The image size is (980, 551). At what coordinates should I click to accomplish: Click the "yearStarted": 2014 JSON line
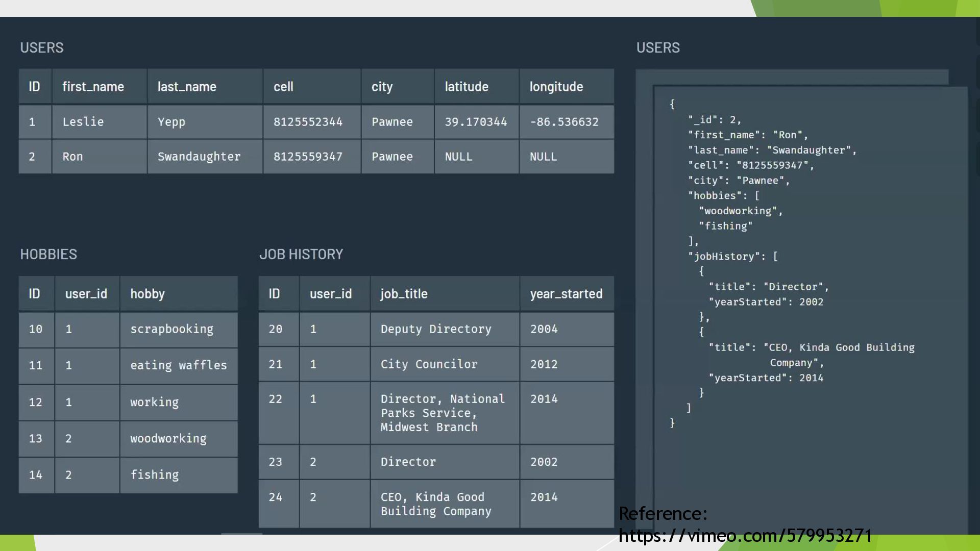click(766, 378)
